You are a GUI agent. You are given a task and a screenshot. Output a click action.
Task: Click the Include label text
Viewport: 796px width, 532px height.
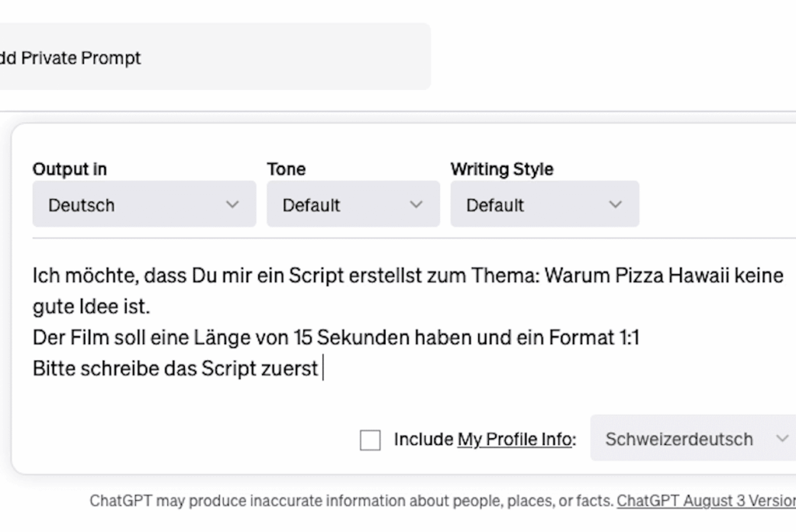coord(424,440)
